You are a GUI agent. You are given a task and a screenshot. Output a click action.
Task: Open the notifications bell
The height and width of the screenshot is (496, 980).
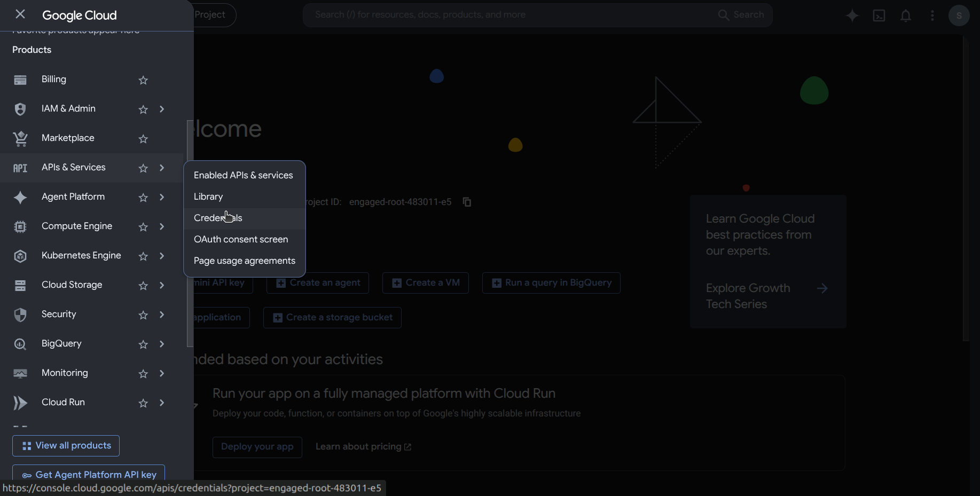[x=906, y=16]
